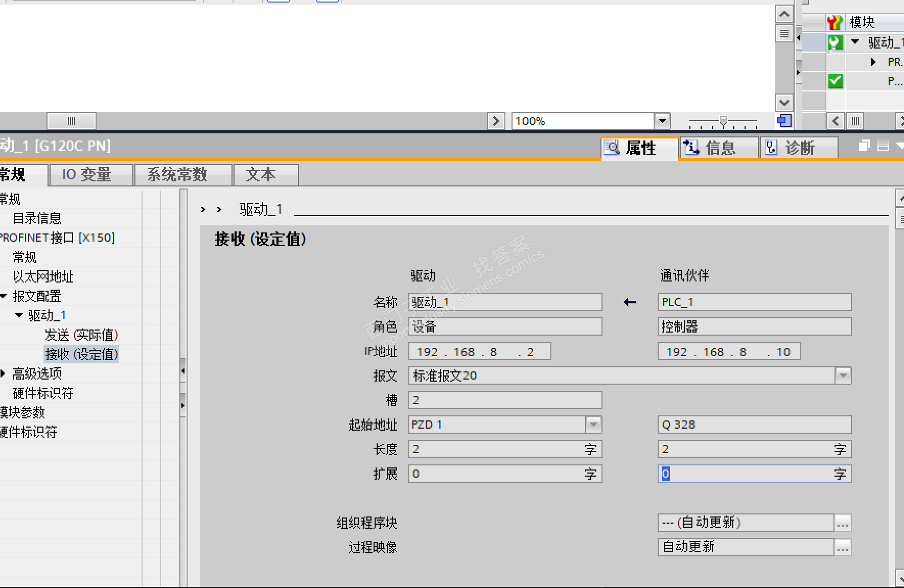
Task: Switch to the 信息 tab
Action: pos(719,148)
